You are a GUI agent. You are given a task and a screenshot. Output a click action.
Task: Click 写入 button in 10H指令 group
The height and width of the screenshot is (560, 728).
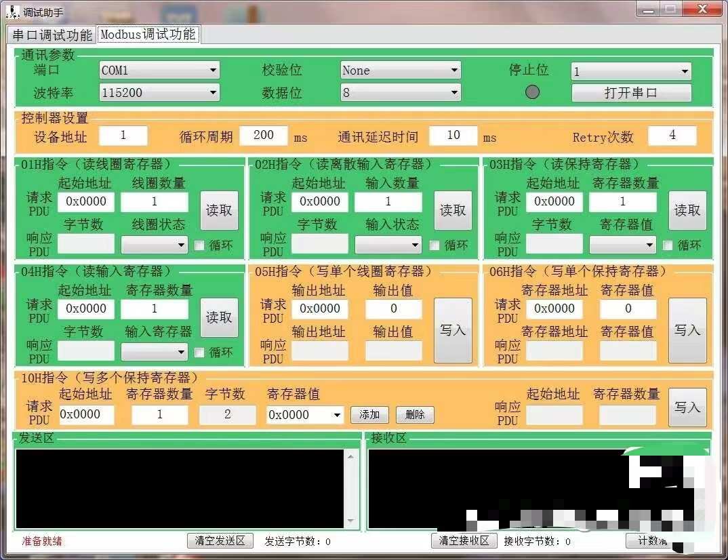[687, 407]
